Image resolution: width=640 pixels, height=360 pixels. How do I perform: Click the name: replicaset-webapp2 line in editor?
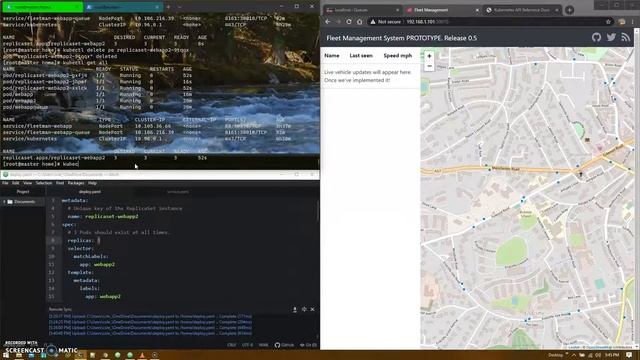point(103,216)
